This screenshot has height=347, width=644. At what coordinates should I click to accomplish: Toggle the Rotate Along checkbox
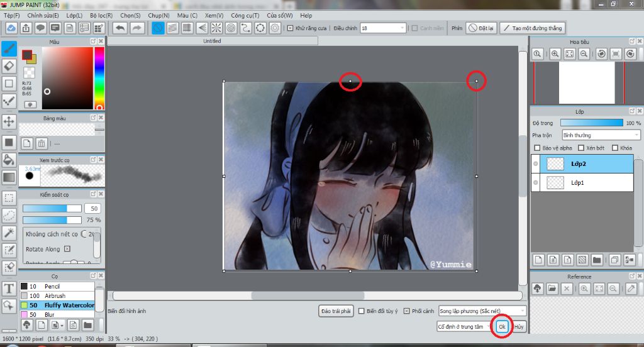coord(67,249)
